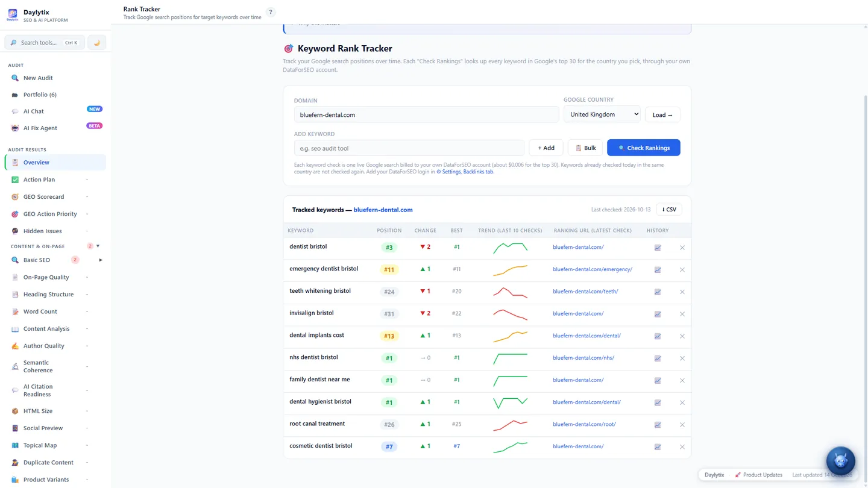This screenshot has height=488, width=868.
Task: Delete the invisalign bristol keyword row
Action: (682, 314)
